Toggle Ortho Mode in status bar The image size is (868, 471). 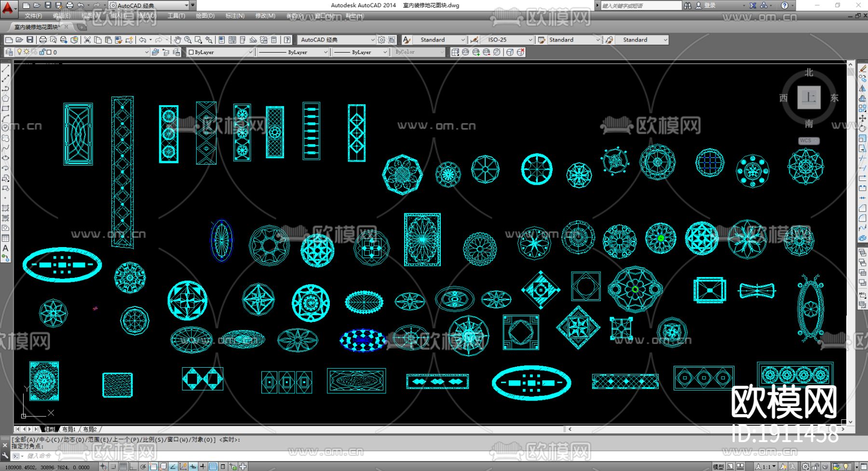(133, 467)
